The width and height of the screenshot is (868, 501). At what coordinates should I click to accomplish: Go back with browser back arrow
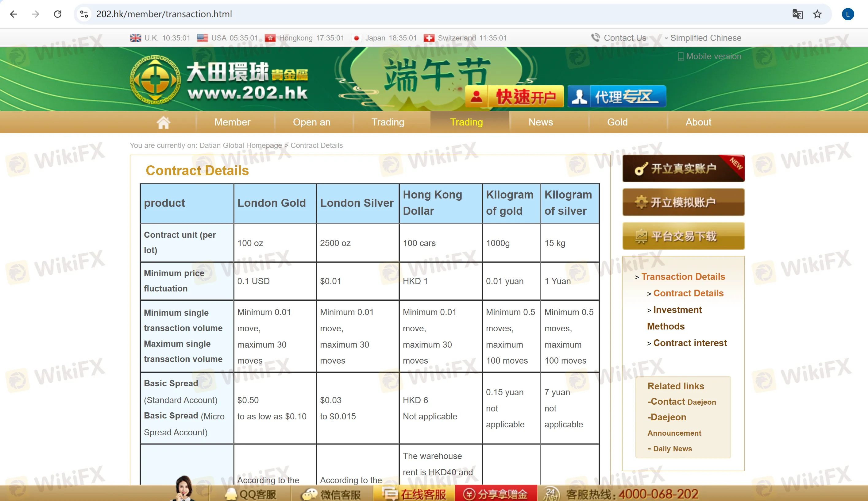pyautogui.click(x=14, y=14)
